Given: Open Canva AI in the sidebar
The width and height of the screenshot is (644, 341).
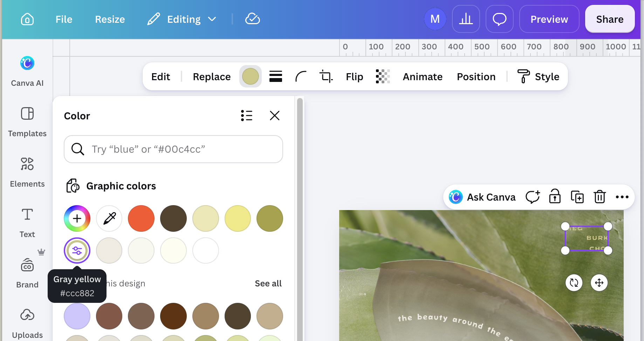Looking at the screenshot, I should 27,71.
